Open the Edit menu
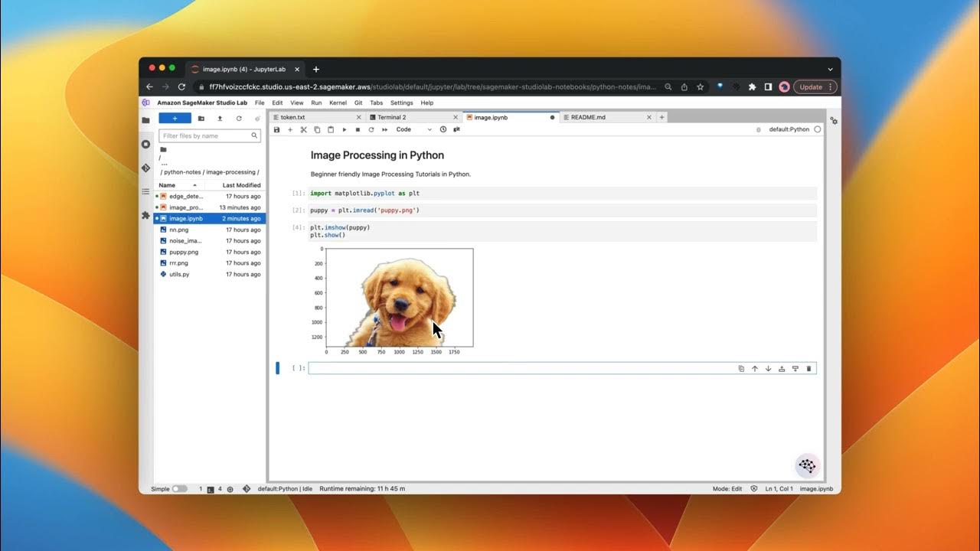980x551 pixels. (277, 103)
